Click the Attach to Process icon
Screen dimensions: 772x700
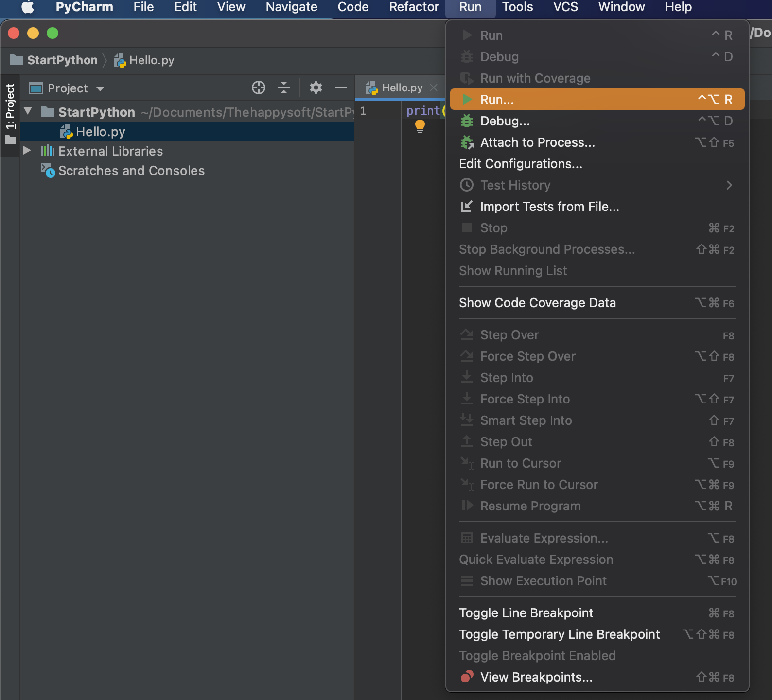467,142
